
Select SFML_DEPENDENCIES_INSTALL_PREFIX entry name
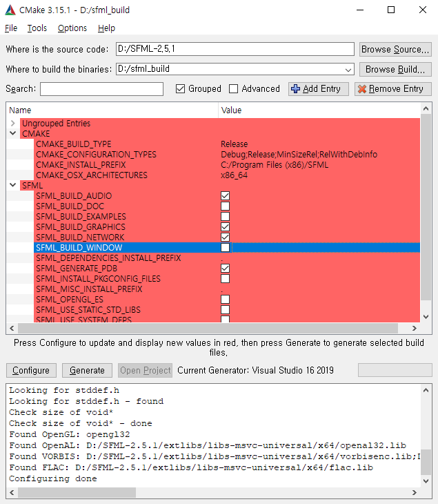(108, 258)
